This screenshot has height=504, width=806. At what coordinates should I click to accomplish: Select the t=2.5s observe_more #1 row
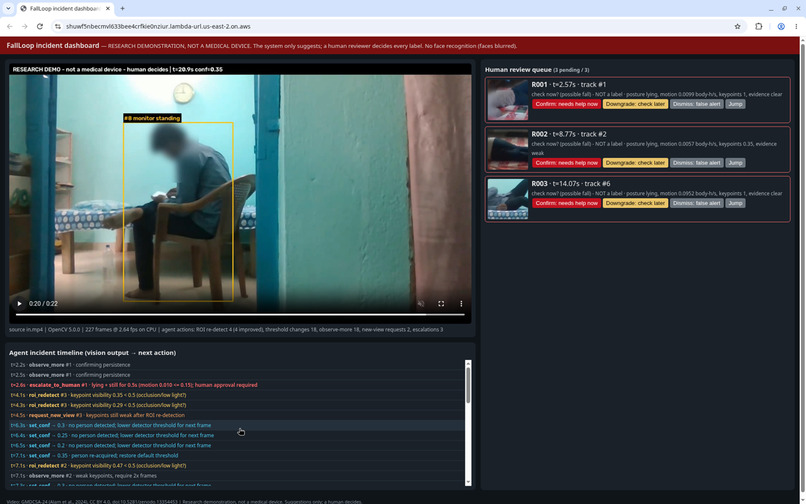[x=236, y=375]
